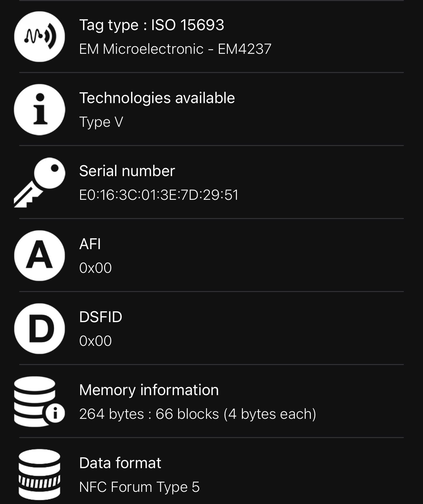Screen dimensions: 423x504
Task: Tap the key icon for Serial number
Action: click(x=39, y=182)
